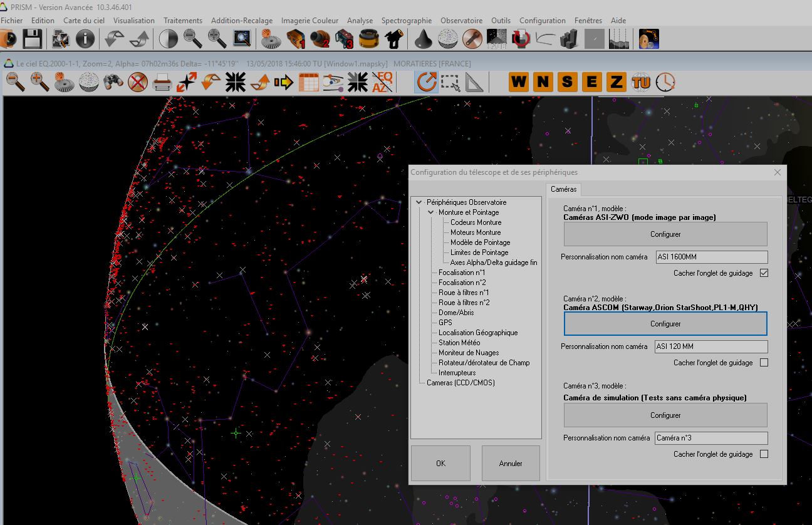Enable 'Cacher l'onglet de guidage' for camera 2
This screenshot has height=525, width=812.
pyautogui.click(x=764, y=363)
